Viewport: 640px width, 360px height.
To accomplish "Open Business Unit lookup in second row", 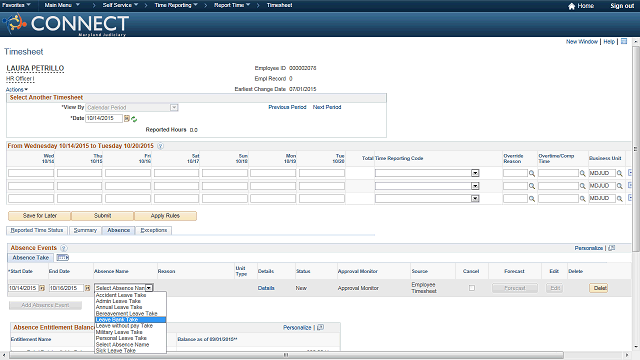I will [620, 186].
